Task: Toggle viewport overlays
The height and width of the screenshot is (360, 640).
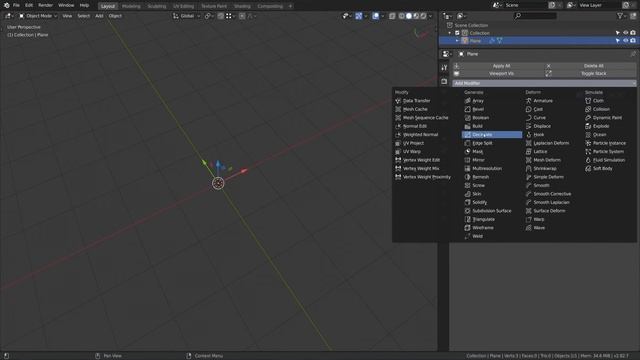Action: pyautogui.click(x=376, y=16)
